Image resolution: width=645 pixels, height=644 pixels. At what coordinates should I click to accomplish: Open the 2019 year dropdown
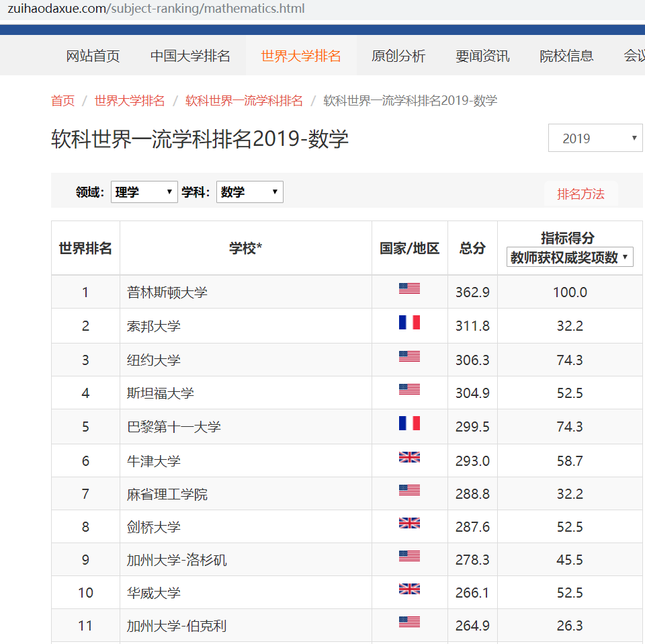click(595, 138)
